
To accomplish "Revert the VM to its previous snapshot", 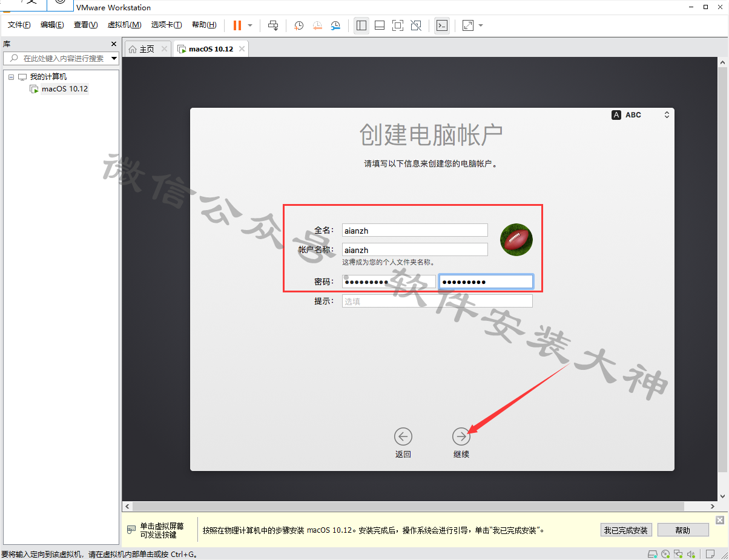I will tap(317, 25).
